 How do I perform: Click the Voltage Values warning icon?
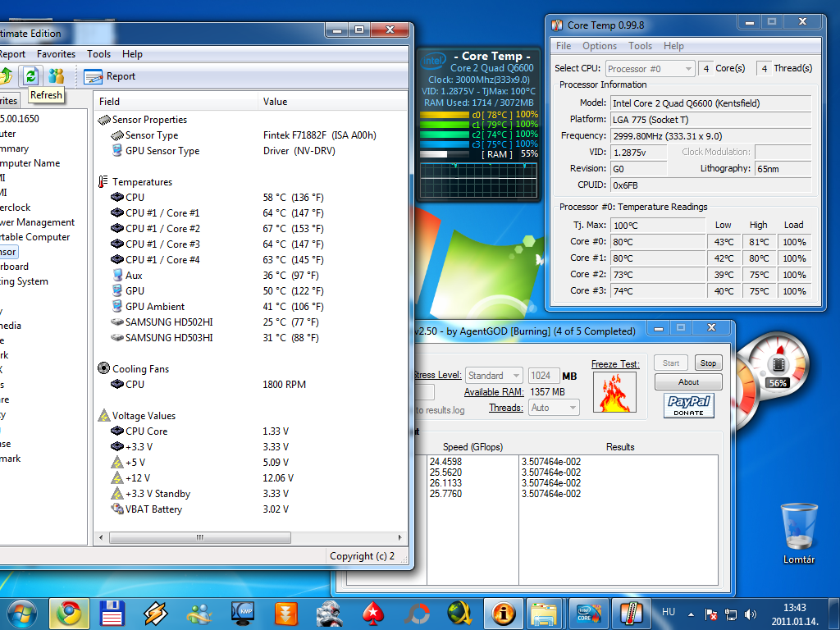(104, 416)
